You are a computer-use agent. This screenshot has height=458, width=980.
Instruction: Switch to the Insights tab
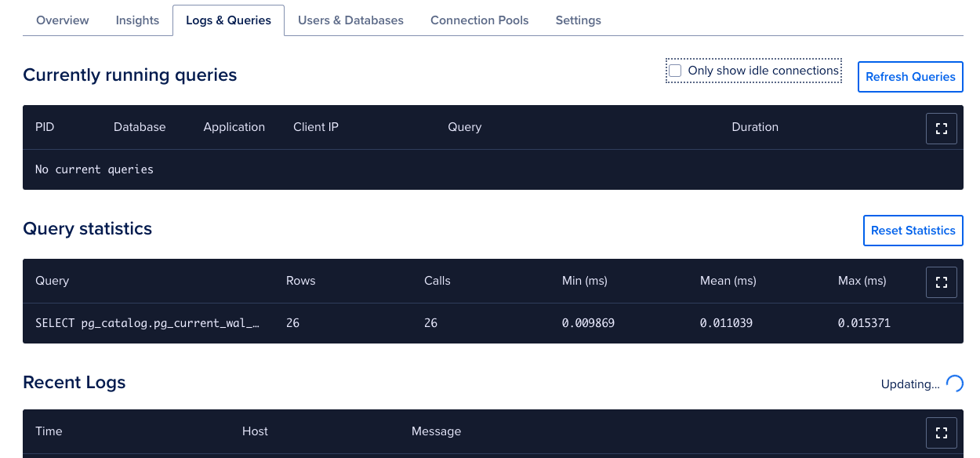(137, 20)
